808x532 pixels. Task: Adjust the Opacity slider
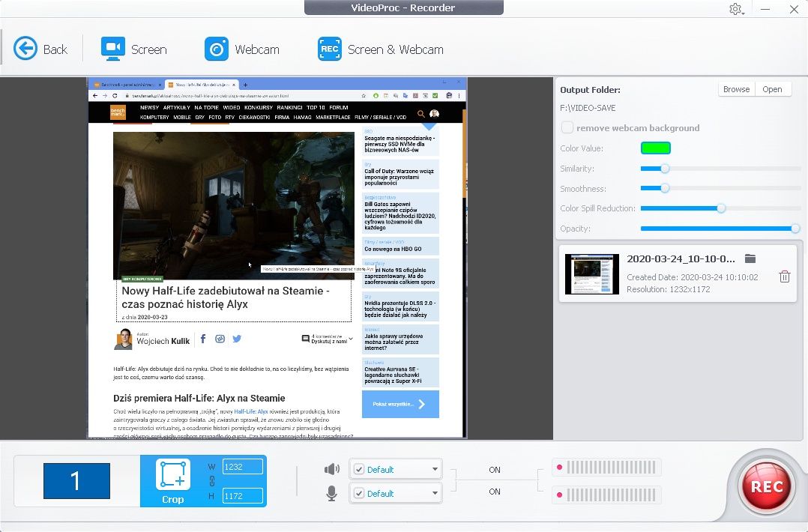pos(795,228)
